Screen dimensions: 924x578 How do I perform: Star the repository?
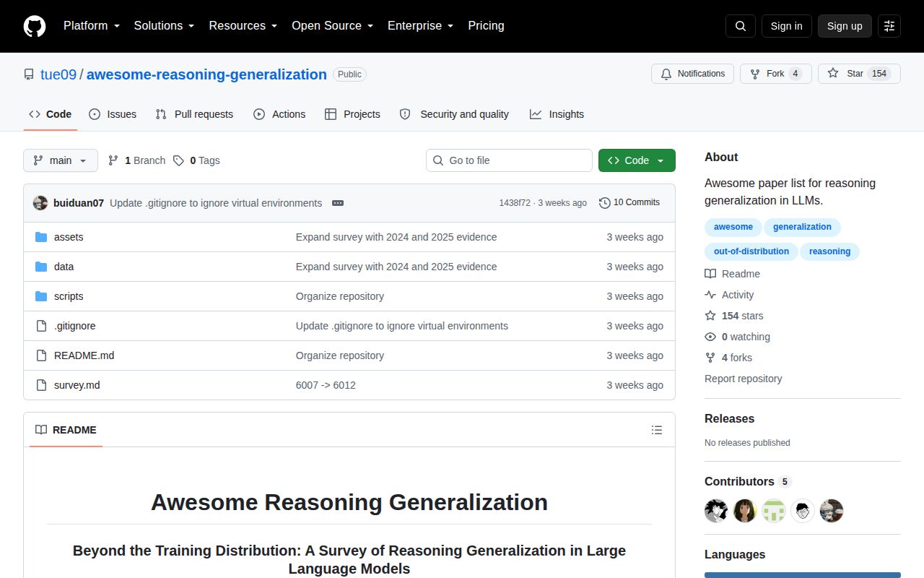click(x=859, y=74)
